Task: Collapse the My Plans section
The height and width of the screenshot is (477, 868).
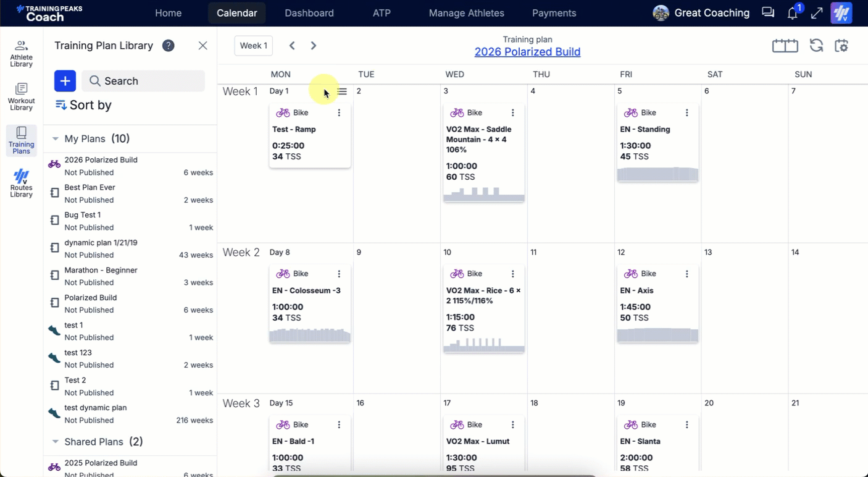Action: (56, 139)
